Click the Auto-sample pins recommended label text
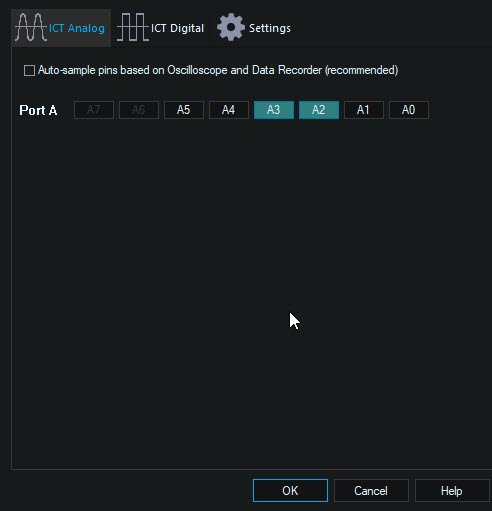Image resolution: width=492 pixels, height=511 pixels. click(x=218, y=70)
